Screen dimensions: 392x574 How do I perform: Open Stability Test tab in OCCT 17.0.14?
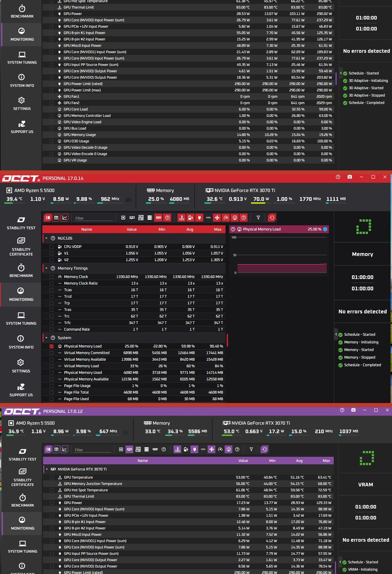pyautogui.click(x=21, y=223)
